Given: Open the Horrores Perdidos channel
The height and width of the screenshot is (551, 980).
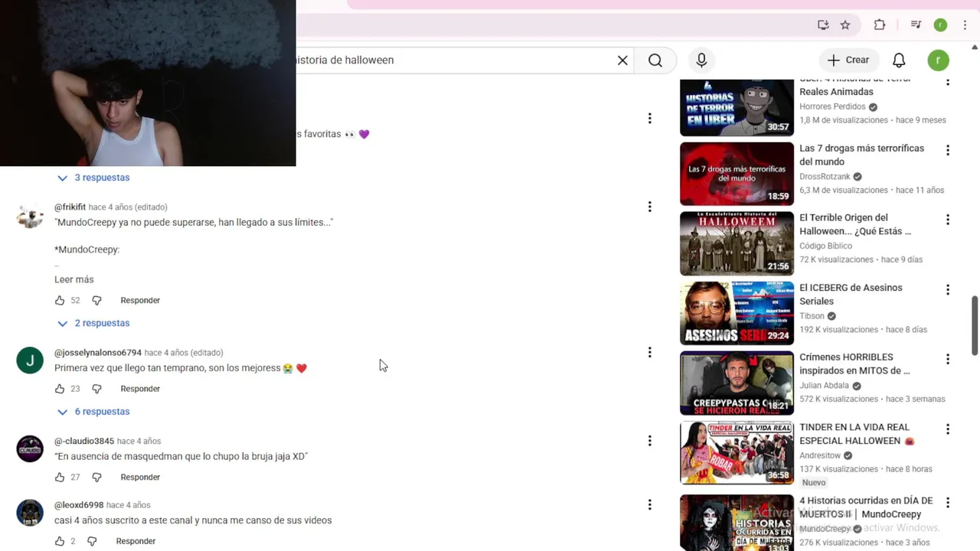Looking at the screenshot, I should coord(832,106).
